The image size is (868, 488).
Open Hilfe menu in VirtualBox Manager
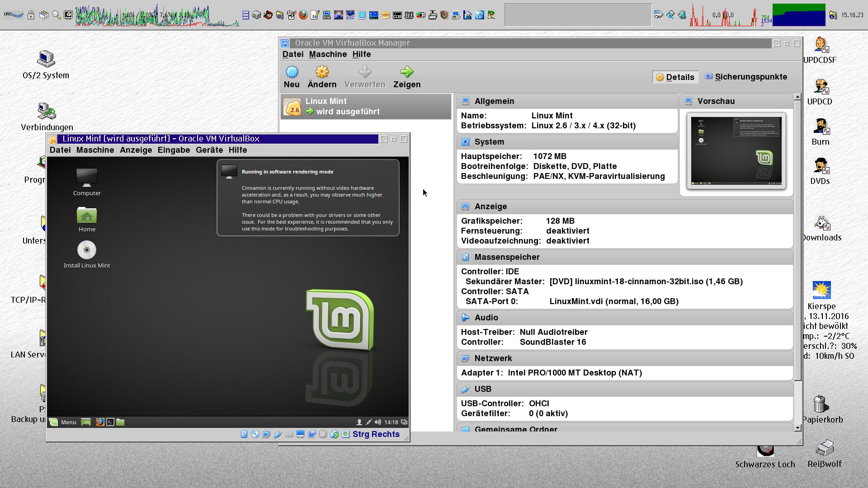click(362, 54)
